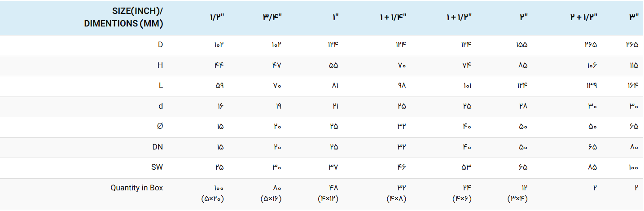The height and width of the screenshot is (211, 644).
Task: Click the lowercase d row label
Action: click(x=161, y=106)
